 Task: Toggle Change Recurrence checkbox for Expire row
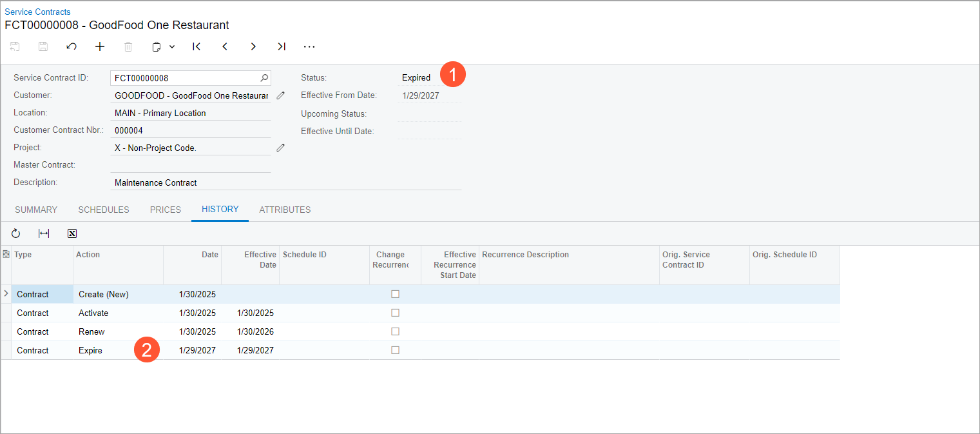[x=396, y=350]
